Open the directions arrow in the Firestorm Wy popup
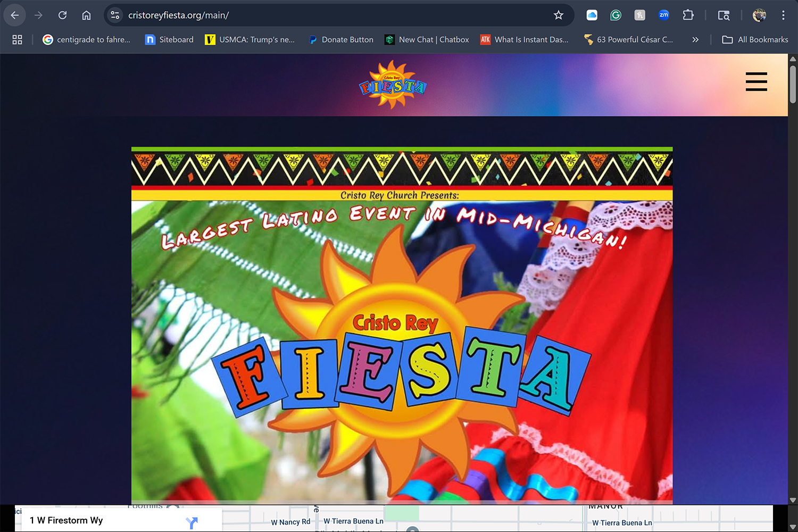The height and width of the screenshot is (532, 798). coord(192,520)
